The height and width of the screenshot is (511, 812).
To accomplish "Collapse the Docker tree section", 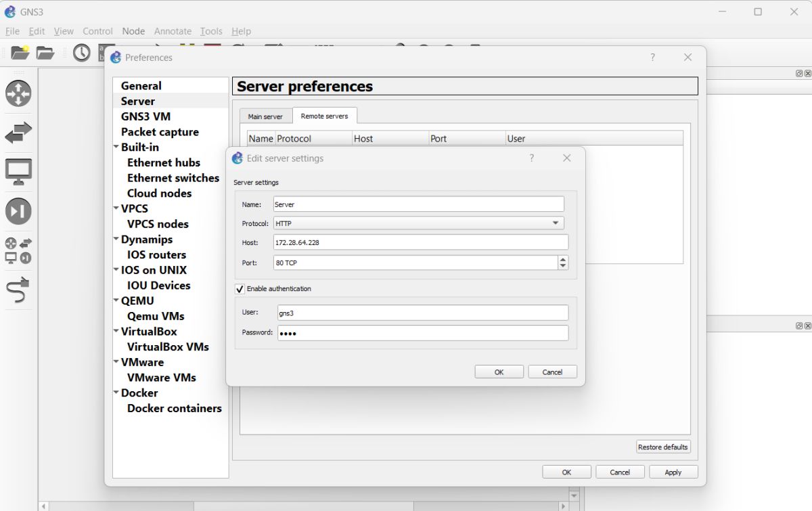I will pos(116,393).
